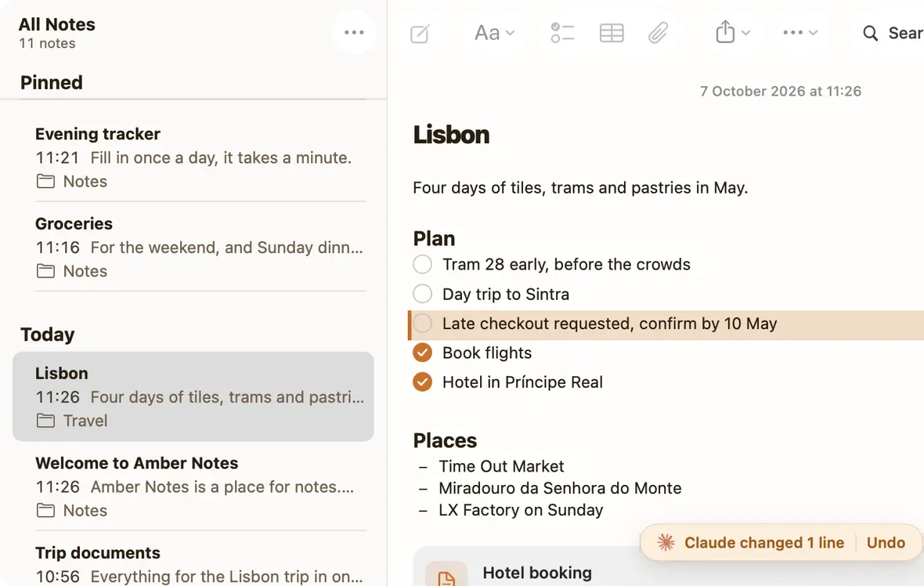
Task: Click the Pinned section header
Action: pyautogui.click(x=51, y=82)
